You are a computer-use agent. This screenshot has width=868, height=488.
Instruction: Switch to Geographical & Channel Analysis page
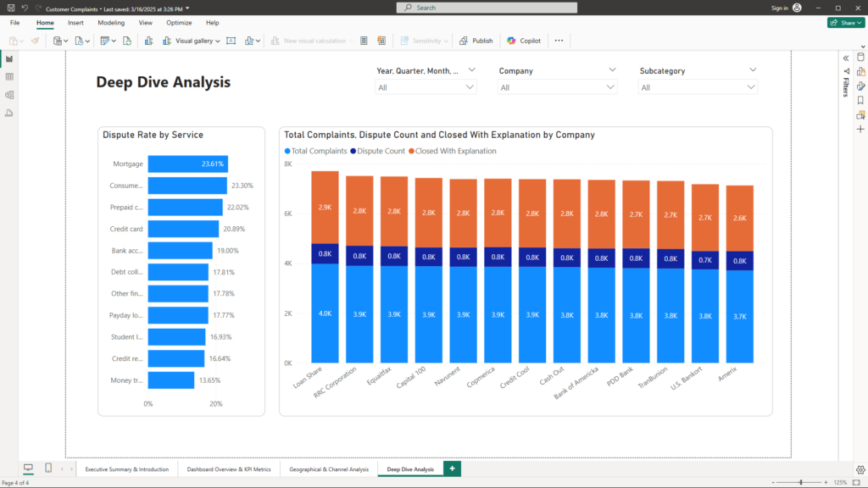coord(329,469)
